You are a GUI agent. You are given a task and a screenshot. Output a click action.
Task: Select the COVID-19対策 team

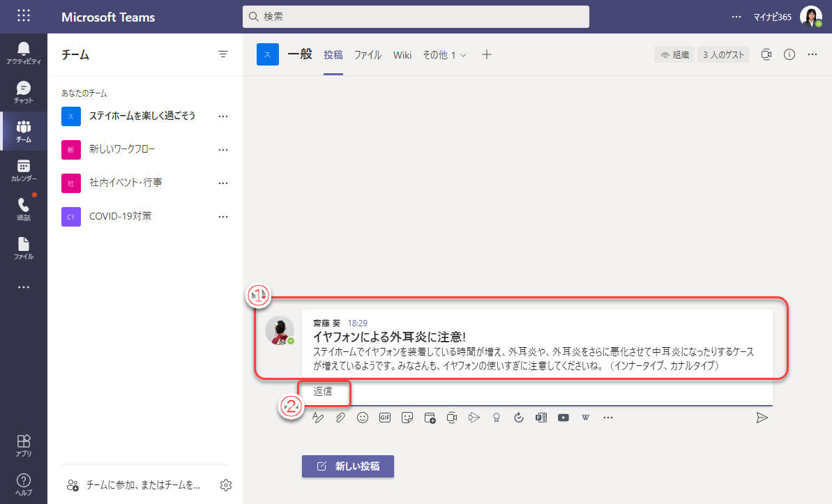click(145, 217)
